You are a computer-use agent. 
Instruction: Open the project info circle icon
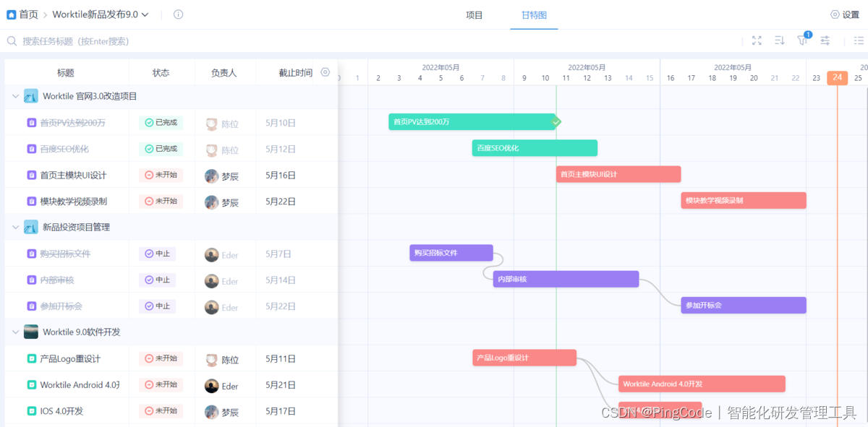179,14
